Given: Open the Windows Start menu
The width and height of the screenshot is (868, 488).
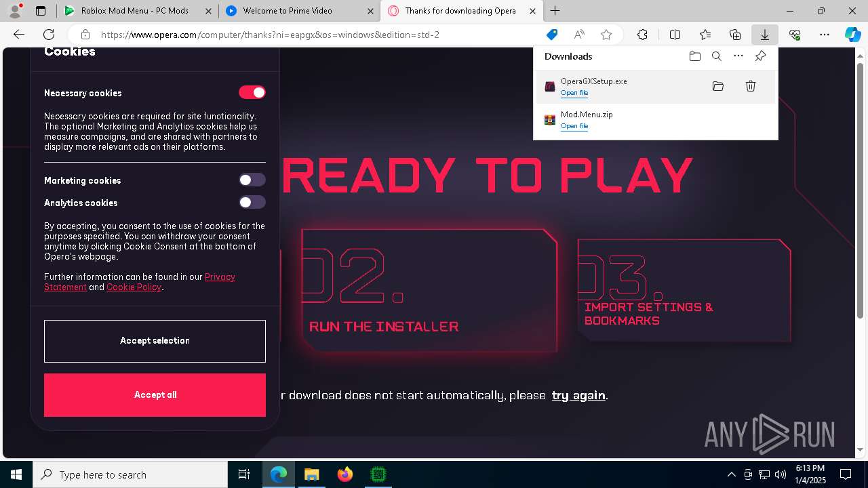Looking at the screenshot, I should pyautogui.click(x=16, y=474).
